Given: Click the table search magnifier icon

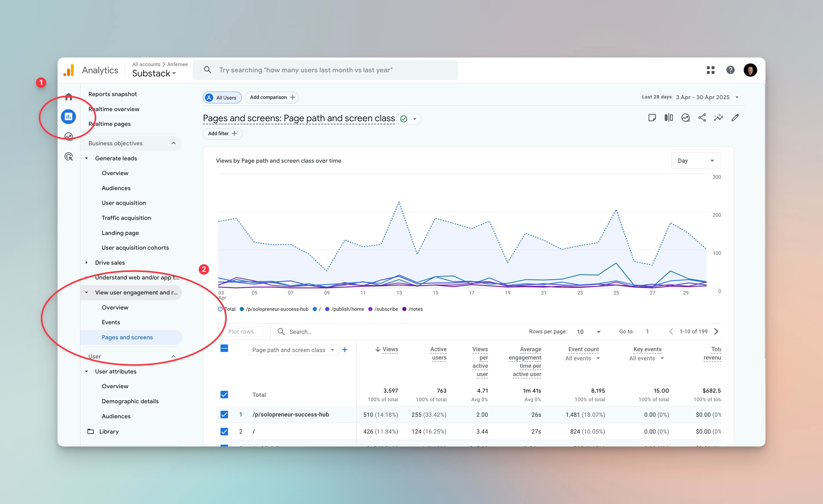Looking at the screenshot, I should tap(281, 332).
